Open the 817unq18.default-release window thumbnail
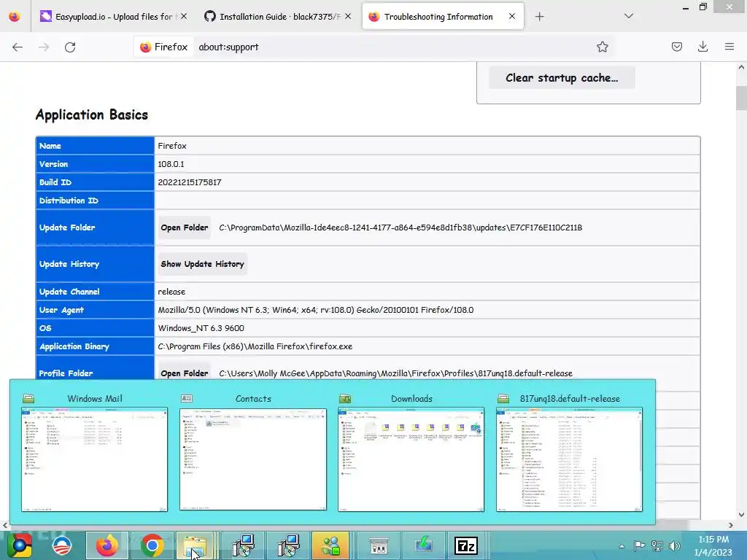747x560 pixels. 569,459
